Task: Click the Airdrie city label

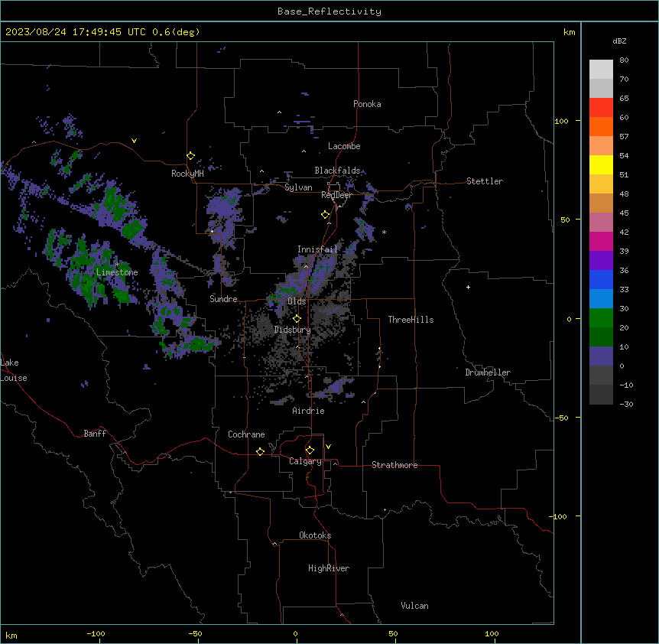Action: pyautogui.click(x=309, y=411)
